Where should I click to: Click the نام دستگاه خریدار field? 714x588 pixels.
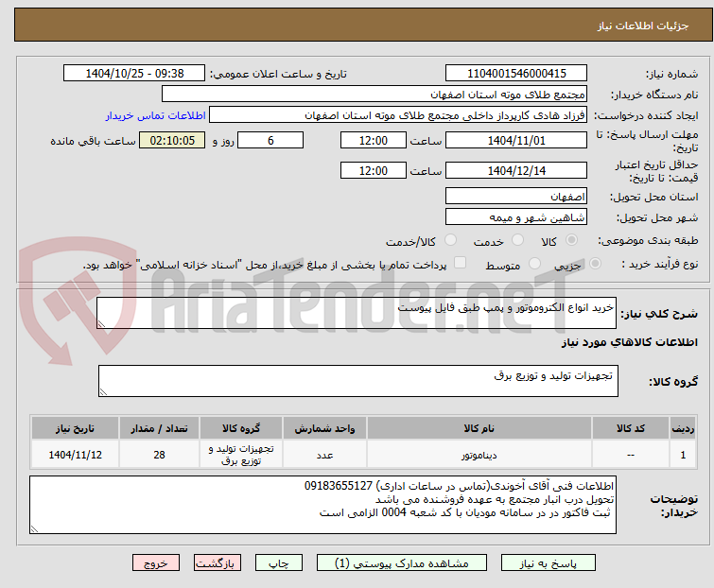tap(374, 95)
